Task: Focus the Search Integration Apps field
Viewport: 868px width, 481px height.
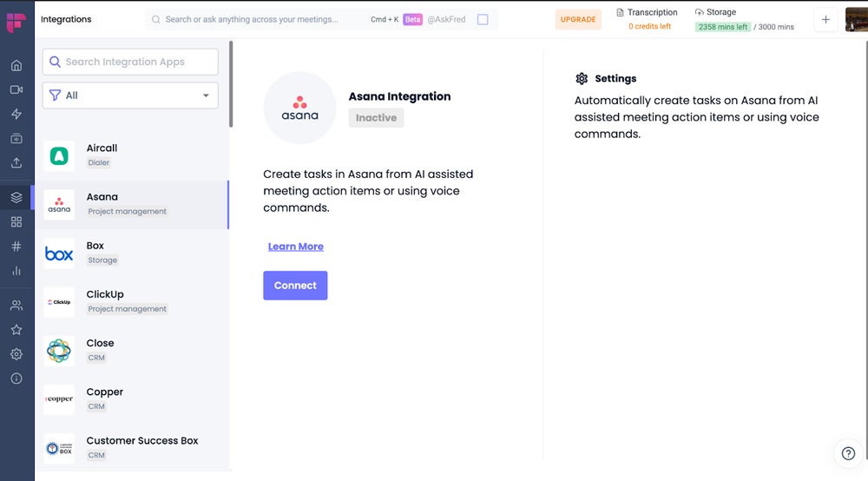Action: (131, 62)
